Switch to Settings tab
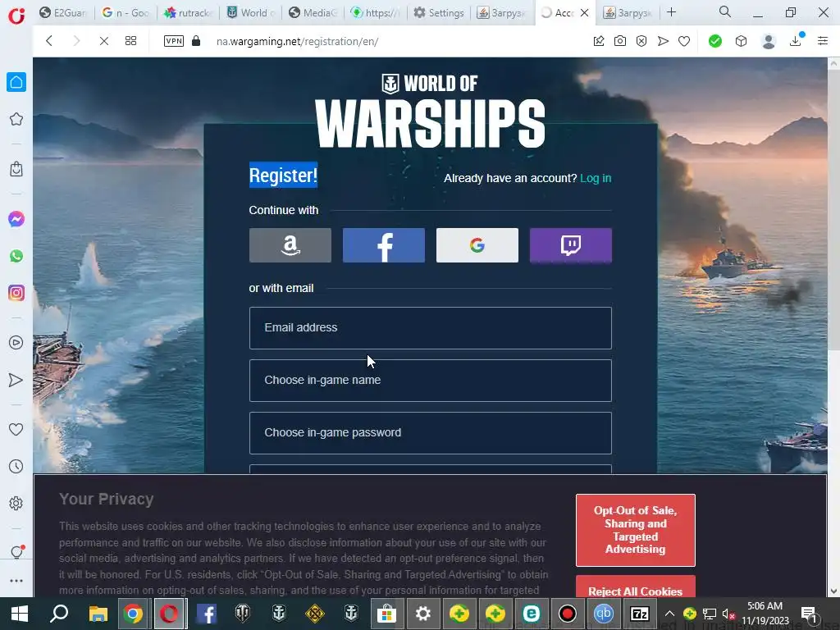 click(x=440, y=12)
